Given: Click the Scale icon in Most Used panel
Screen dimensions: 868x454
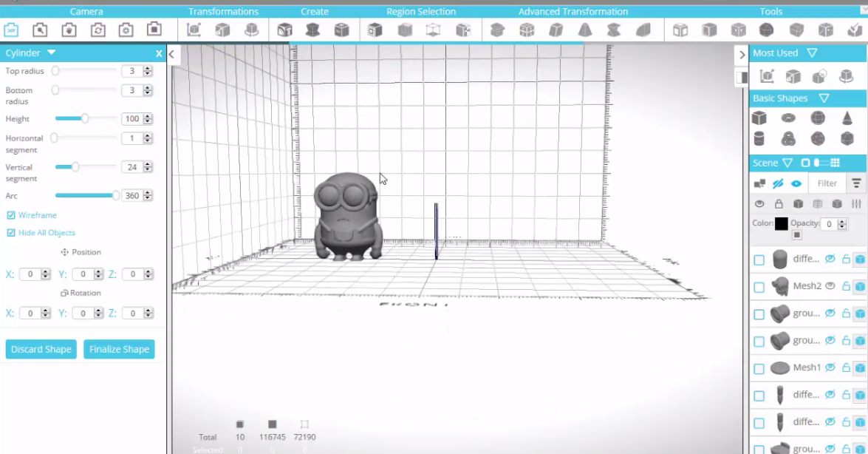Looking at the screenshot, I should tap(793, 76).
